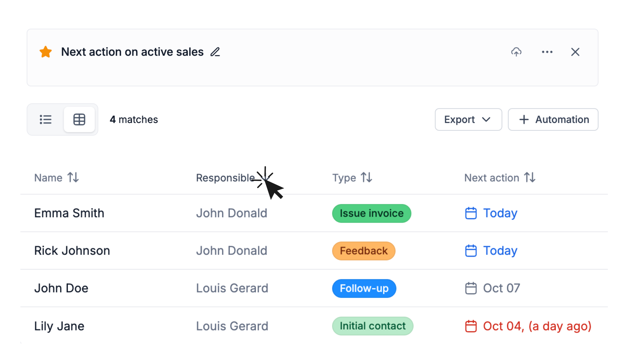Open the three-dot more options menu

pos(547,52)
